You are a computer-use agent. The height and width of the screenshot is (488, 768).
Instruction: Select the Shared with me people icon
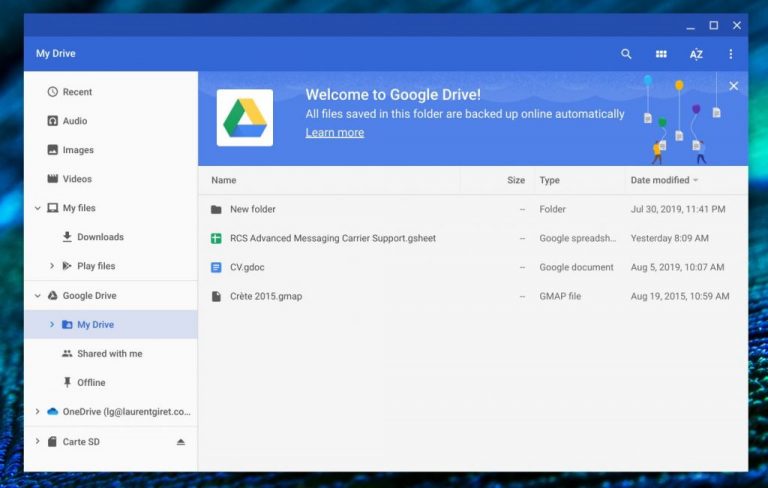[x=67, y=353]
